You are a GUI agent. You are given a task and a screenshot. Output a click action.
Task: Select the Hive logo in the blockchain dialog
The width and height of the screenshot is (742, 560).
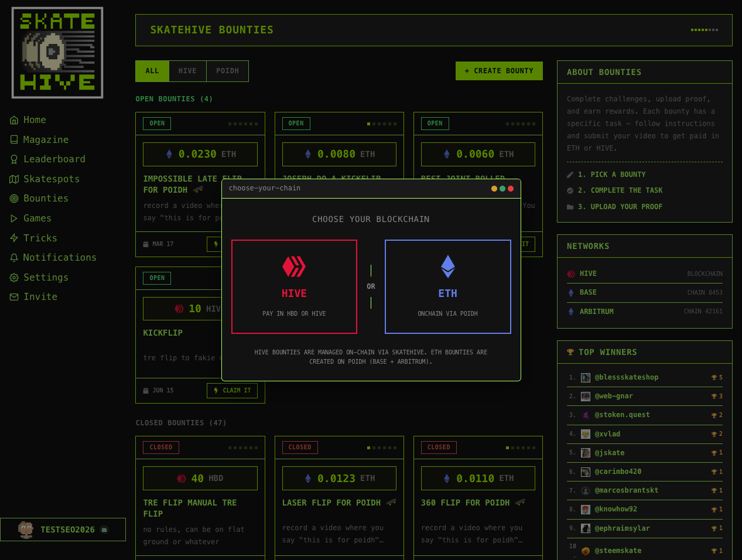[294, 267]
